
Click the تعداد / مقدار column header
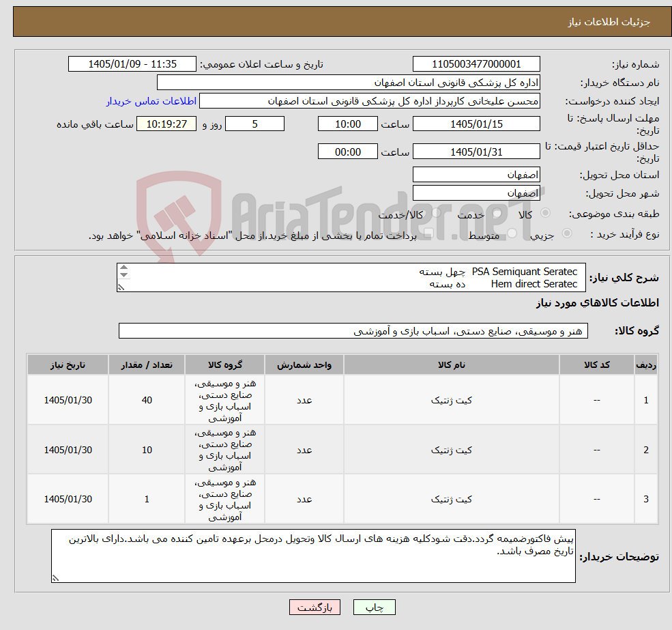(147, 364)
